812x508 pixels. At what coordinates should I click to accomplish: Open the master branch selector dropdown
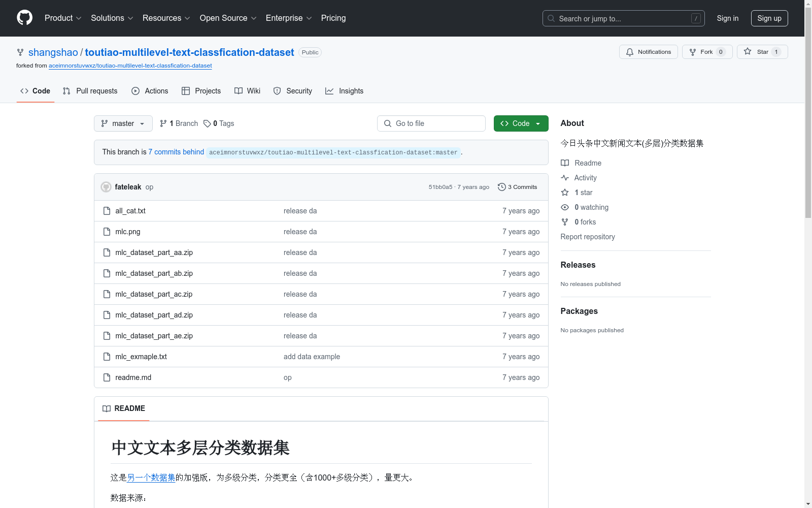click(123, 123)
